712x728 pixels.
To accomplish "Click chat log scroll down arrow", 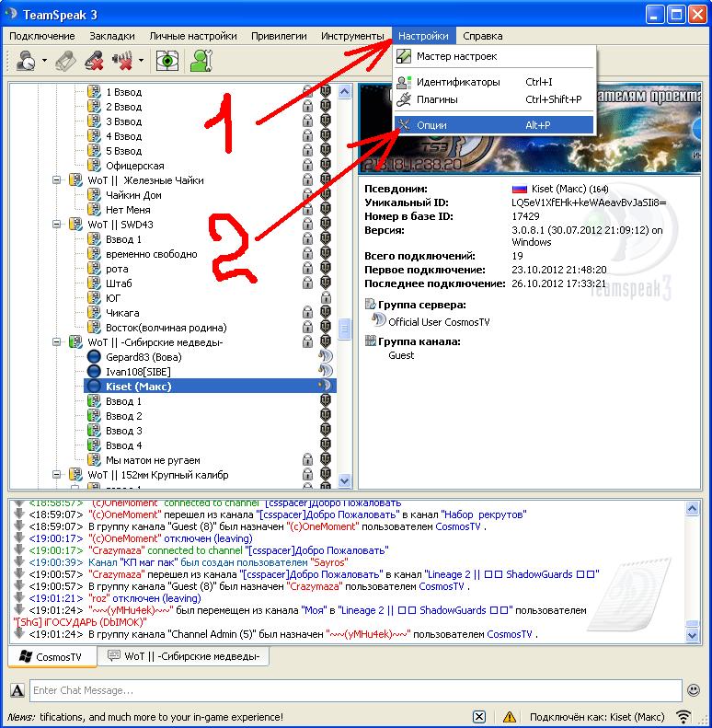I will pyautogui.click(x=692, y=635).
